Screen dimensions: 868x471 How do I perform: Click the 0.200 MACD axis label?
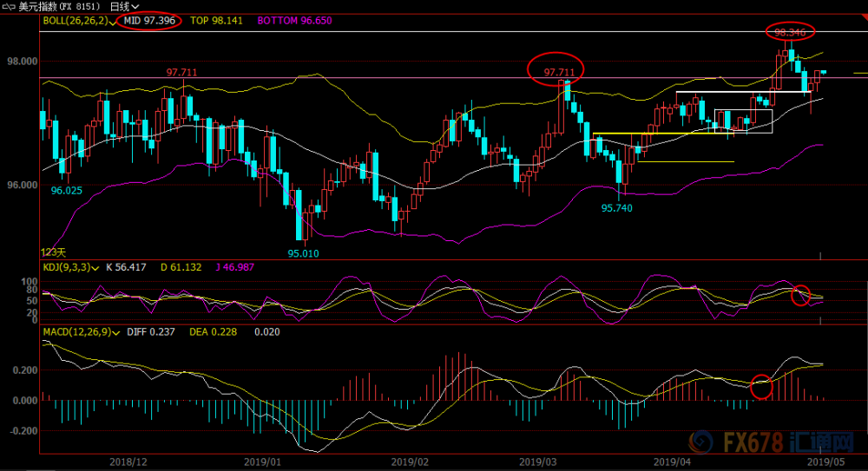(x=25, y=370)
